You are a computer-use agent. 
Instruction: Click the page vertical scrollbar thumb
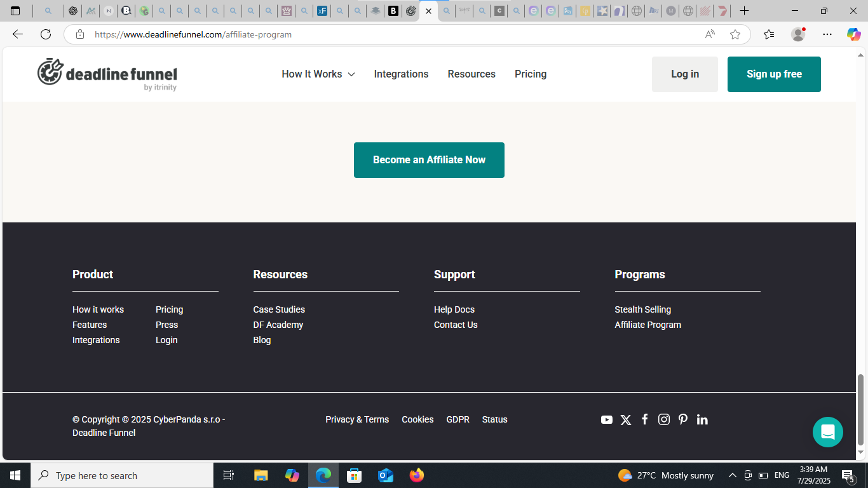(x=861, y=410)
